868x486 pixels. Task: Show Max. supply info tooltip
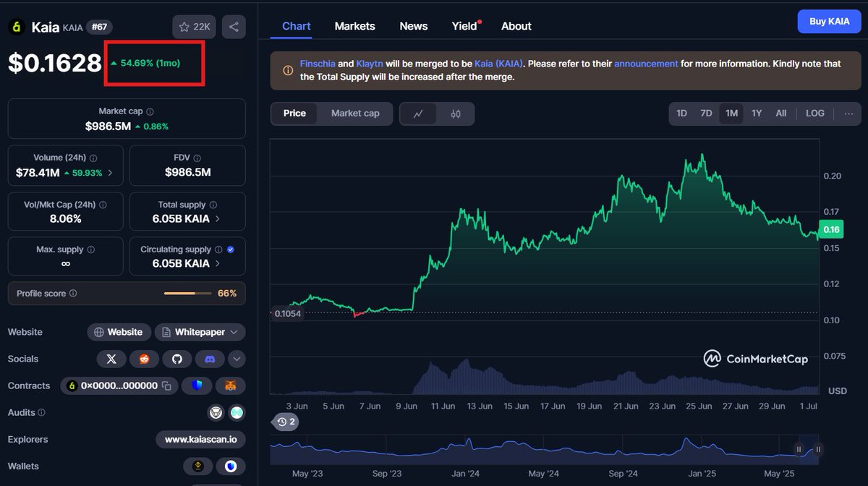pyautogui.click(x=90, y=250)
